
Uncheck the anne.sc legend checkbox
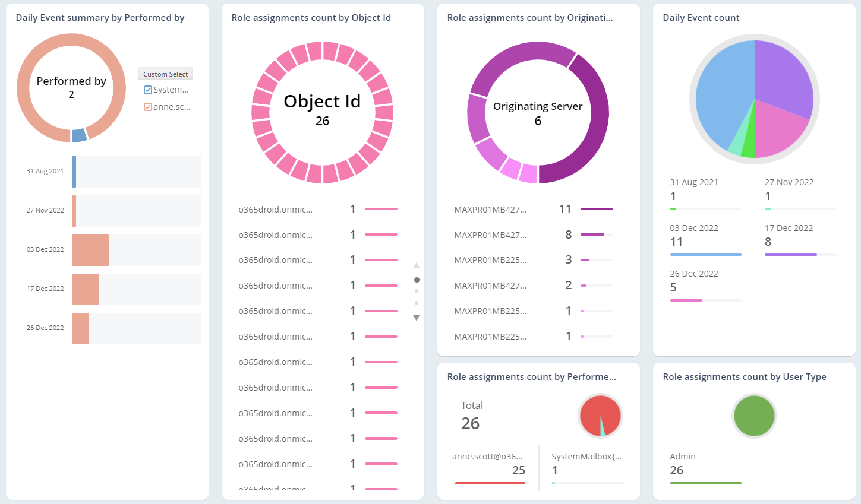[x=148, y=107]
